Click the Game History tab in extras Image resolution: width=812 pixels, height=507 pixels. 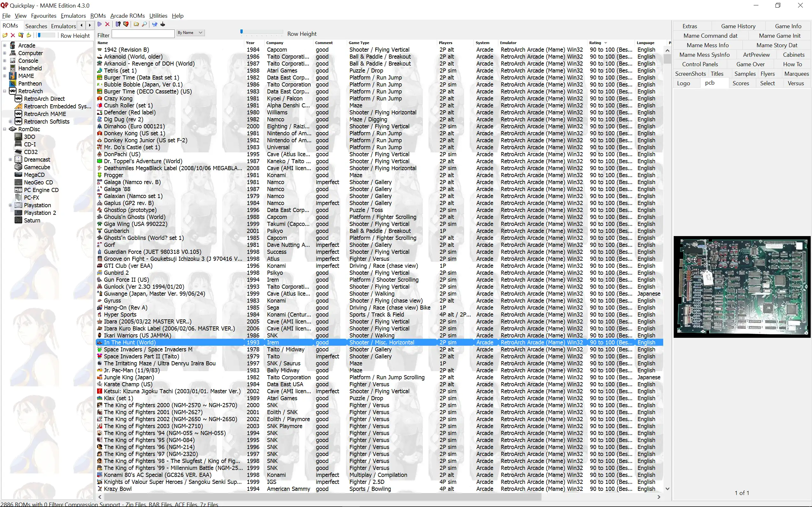(738, 26)
